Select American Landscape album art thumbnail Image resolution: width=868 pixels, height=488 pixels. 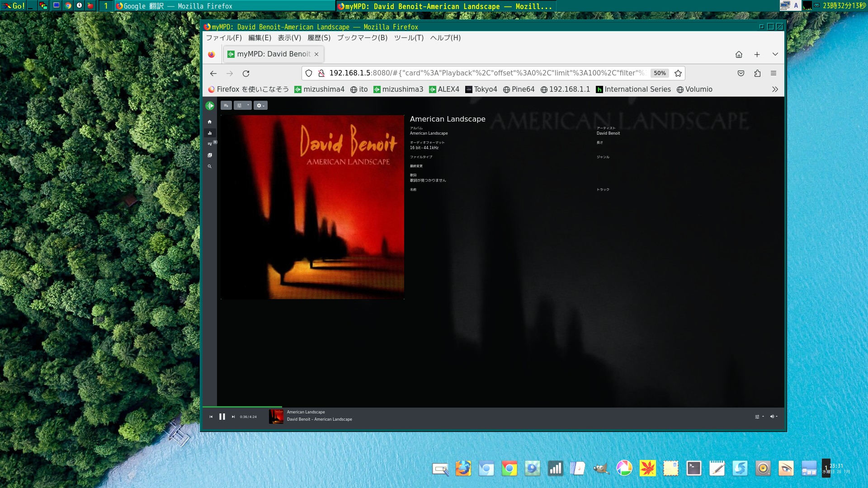click(276, 417)
